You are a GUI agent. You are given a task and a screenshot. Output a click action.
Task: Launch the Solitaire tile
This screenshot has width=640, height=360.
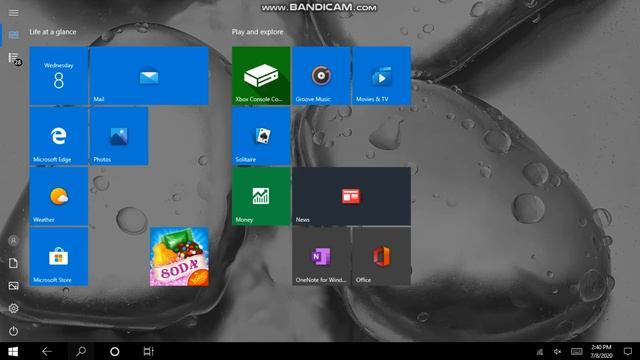pyautogui.click(x=261, y=136)
